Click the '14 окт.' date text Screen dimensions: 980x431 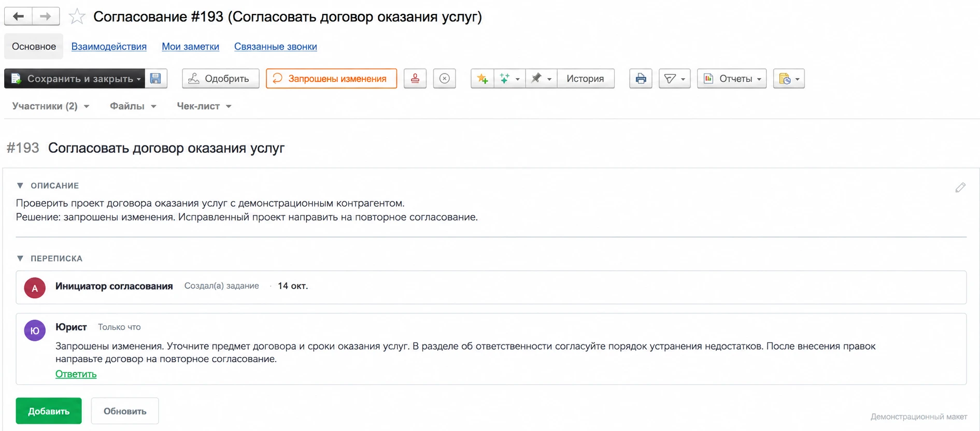(293, 286)
